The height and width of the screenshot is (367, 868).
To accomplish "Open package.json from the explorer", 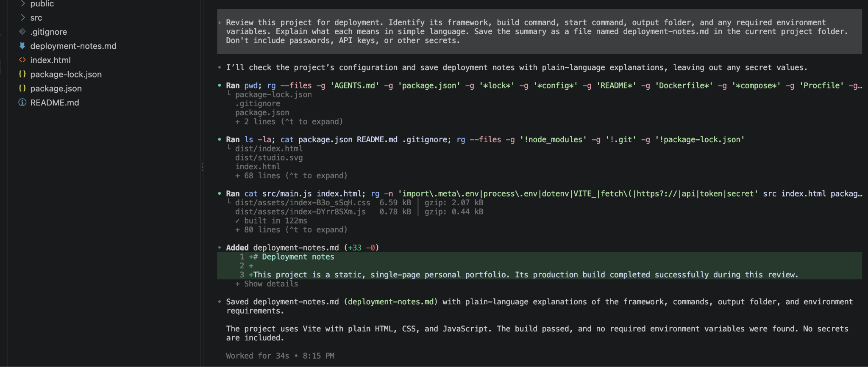I will 56,88.
